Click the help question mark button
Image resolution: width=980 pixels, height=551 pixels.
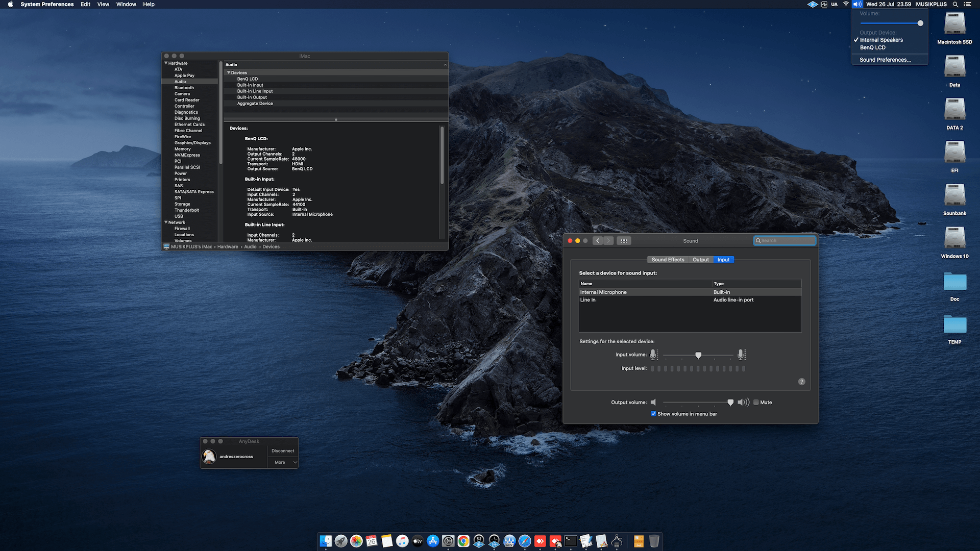(x=801, y=382)
